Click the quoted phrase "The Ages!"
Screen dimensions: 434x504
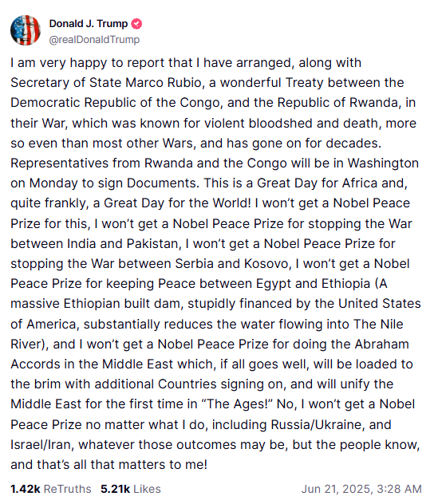coord(237,404)
